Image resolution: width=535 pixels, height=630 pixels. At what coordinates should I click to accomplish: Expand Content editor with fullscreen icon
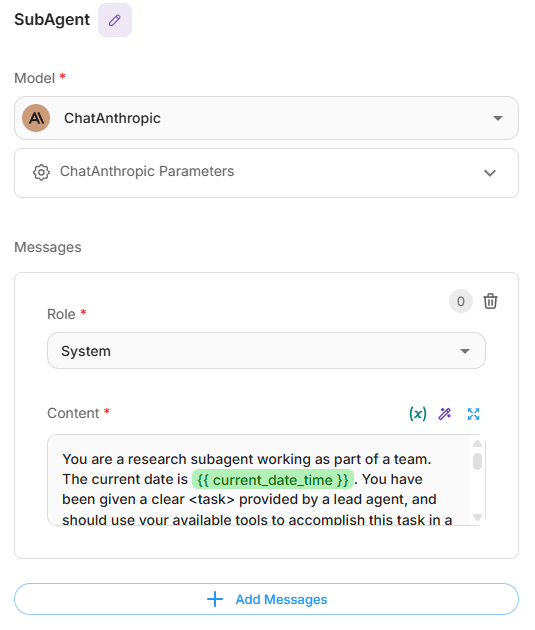point(474,414)
